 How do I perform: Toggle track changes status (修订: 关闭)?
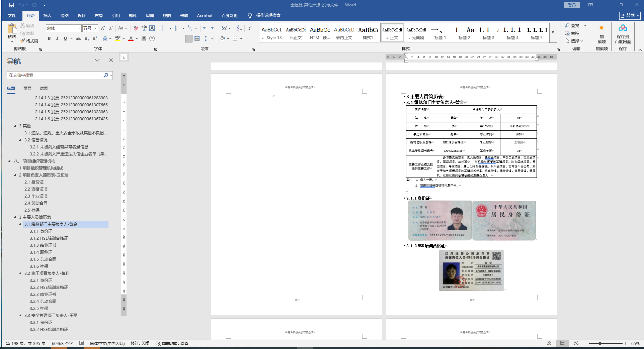coord(140,343)
